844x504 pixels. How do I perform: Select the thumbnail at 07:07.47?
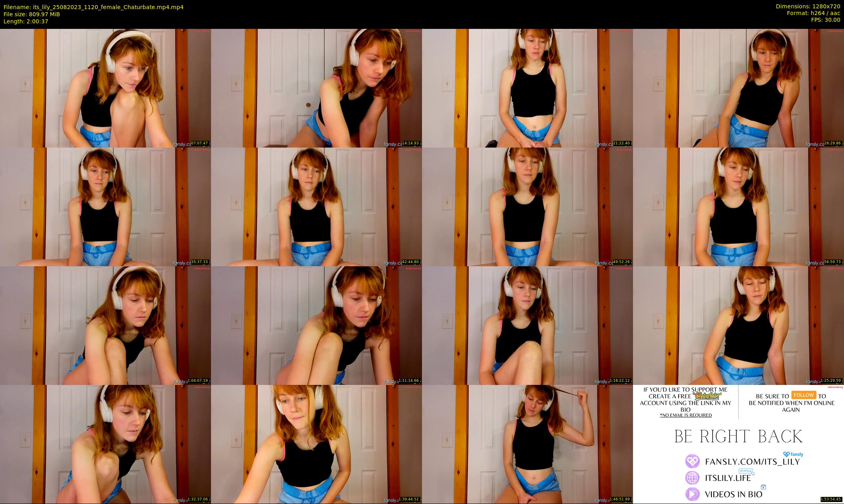[105, 88]
